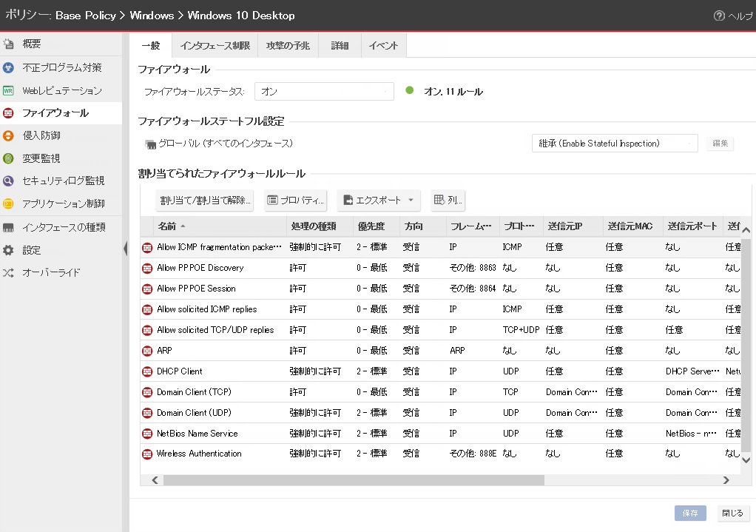Image resolution: width=756 pixels, height=532 pixels.
Task: Collapse the left sidebar with the arrow handle
Action: [125, 249]
